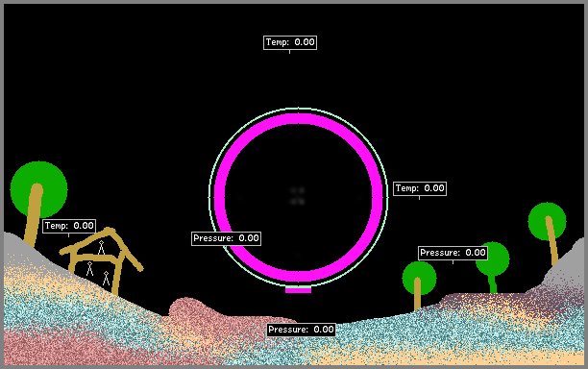Viewport: 588px width, 369px height.
Task: Click the Pressure sign above the right trees
Action: tap(453, 253)
